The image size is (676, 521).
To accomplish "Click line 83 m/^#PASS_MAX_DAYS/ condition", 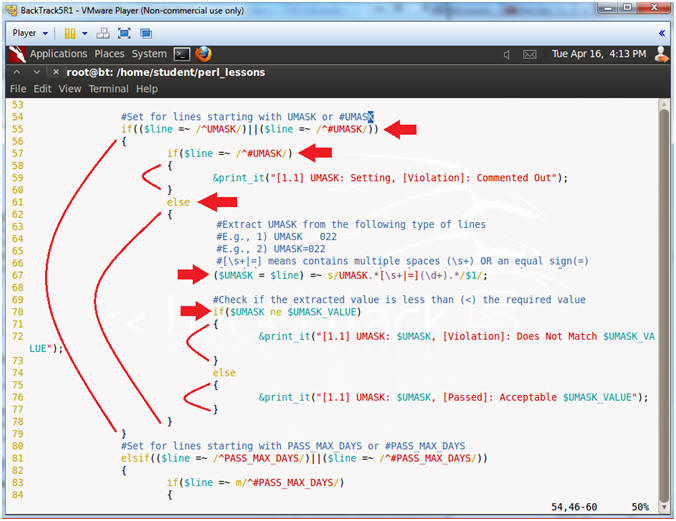I will 256,483.
